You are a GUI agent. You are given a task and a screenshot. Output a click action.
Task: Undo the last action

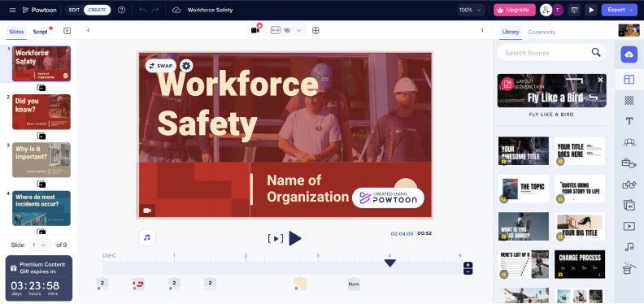[x=142, y=10]
